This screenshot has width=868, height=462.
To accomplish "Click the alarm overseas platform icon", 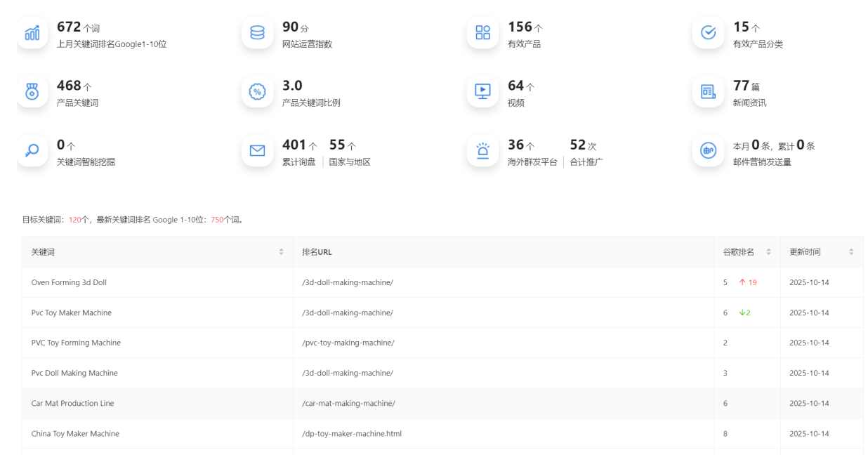I will pyautogui.click(x=483, y=150).
